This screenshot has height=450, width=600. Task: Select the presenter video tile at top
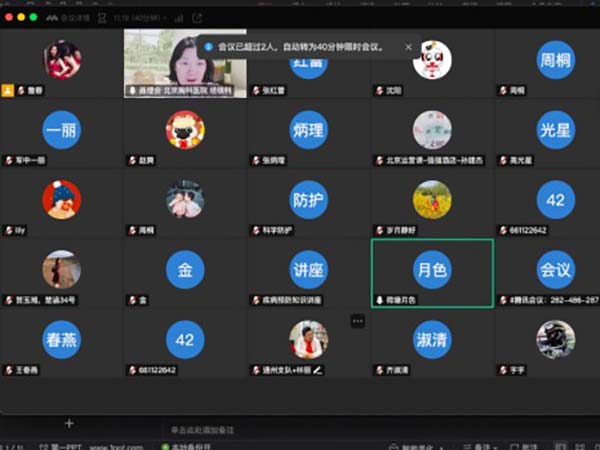(x=184, y=62)
